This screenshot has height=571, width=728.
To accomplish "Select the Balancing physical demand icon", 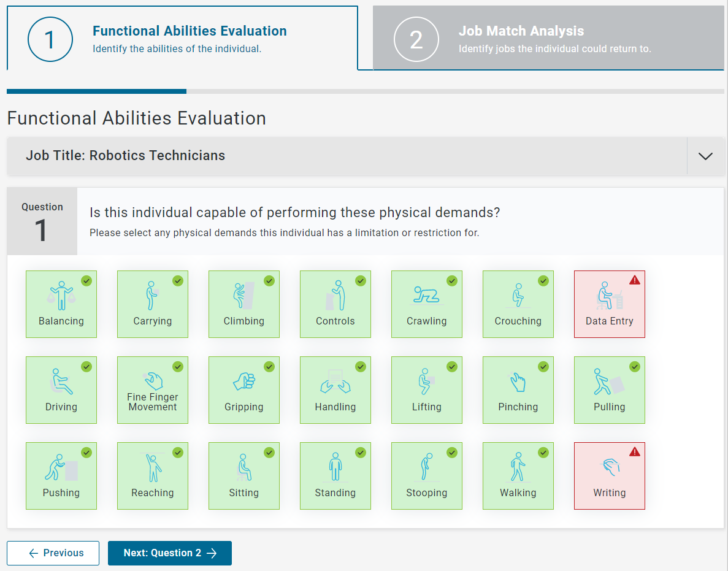I will [x=60, y=296].
